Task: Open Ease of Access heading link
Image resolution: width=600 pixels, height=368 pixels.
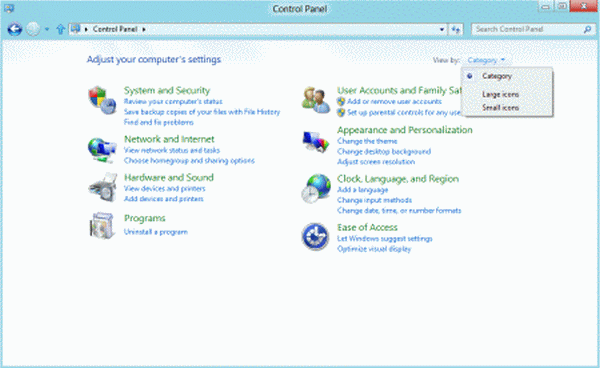Action: 367,227
